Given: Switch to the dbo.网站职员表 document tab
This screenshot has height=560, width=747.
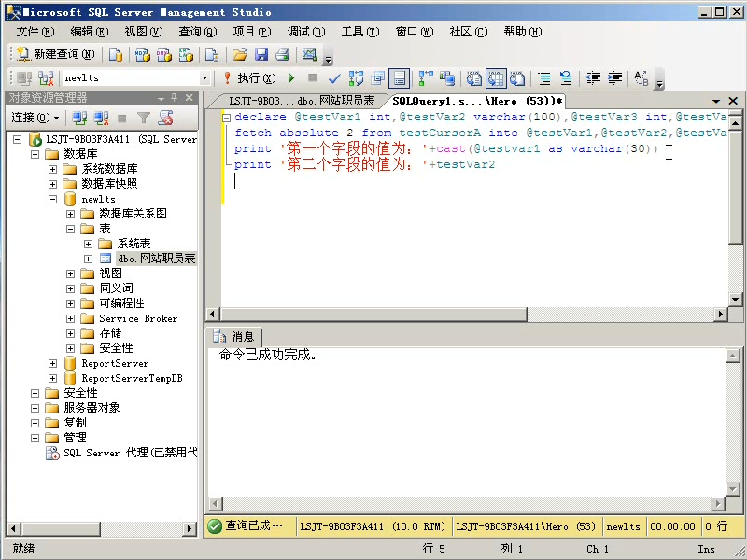Looking at the screenshot, I should [301, 101].
